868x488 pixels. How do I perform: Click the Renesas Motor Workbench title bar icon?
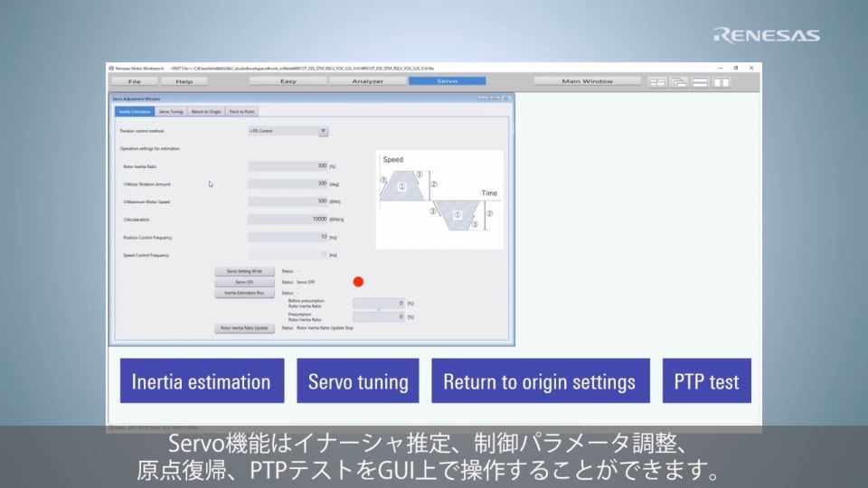[x=111, y=68]
